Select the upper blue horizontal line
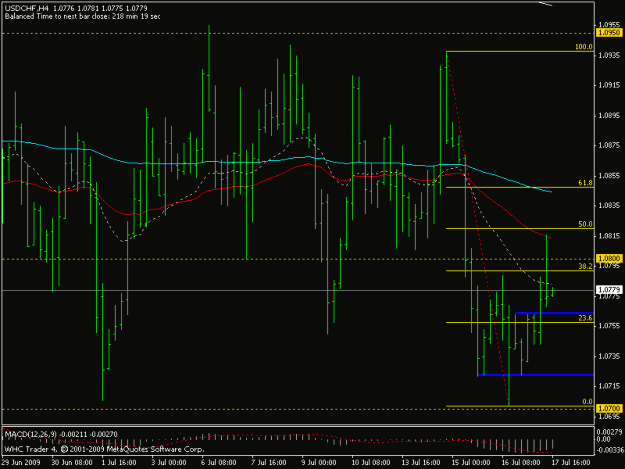This screenshot has height=469, width=625. (554, 313)
